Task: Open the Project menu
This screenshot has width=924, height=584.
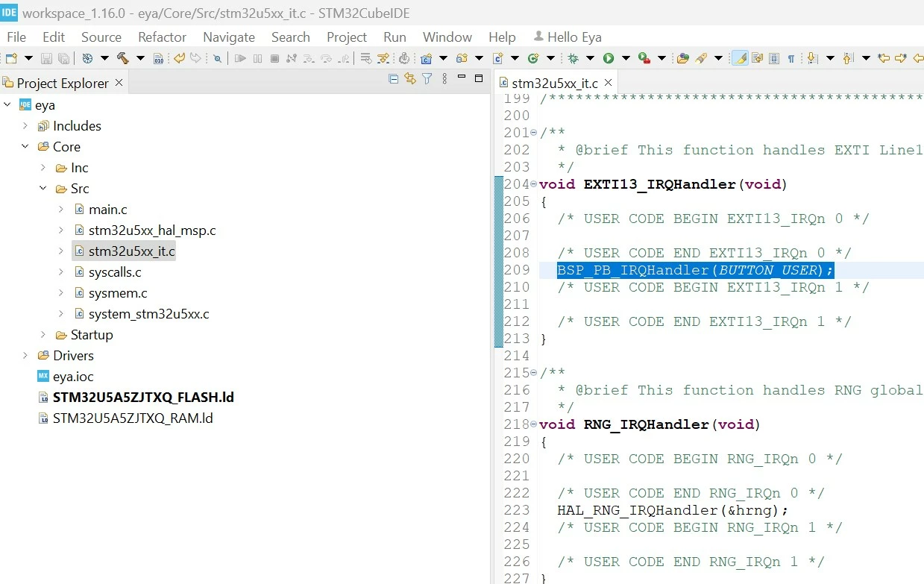Action: [347, 37]
